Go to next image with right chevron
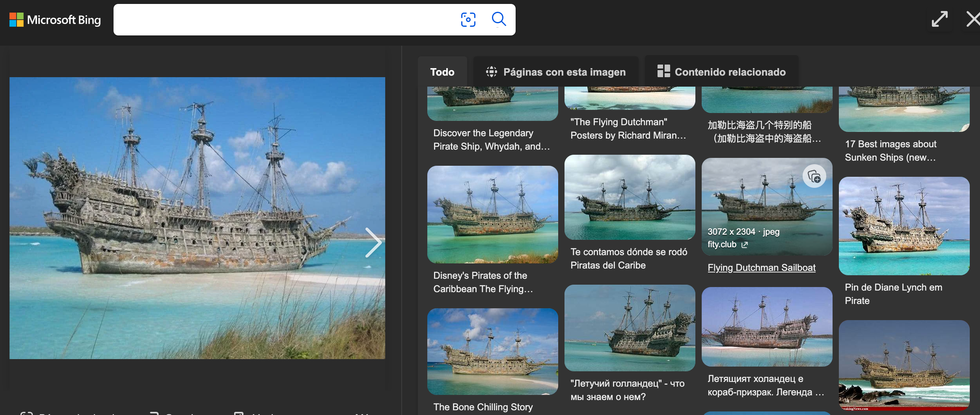 [373, 243]
